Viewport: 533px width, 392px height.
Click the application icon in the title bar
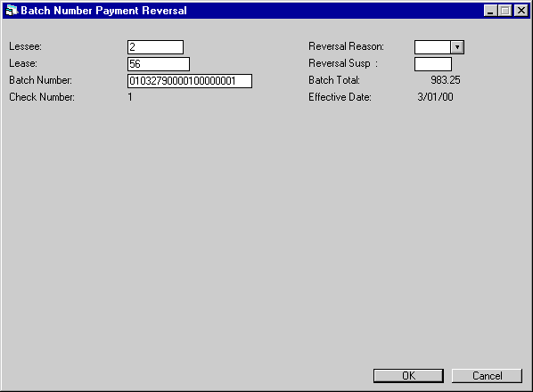pos(12,11)
